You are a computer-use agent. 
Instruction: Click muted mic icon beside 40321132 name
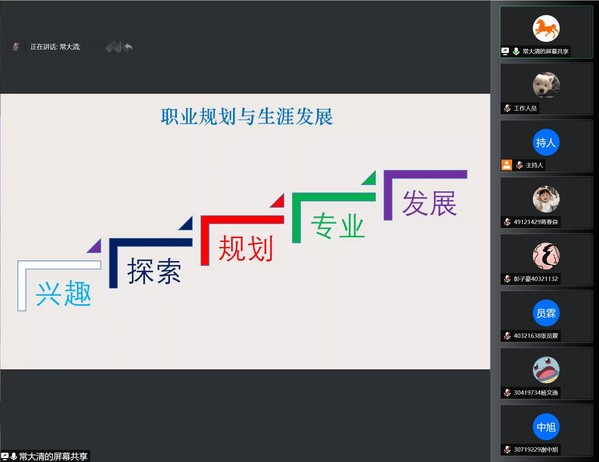(507, 279)
